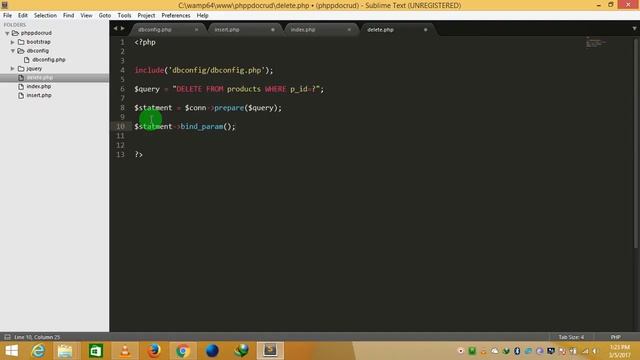
Task: Select delete.php in the sidebar
Action: click(x=54, y=78)
